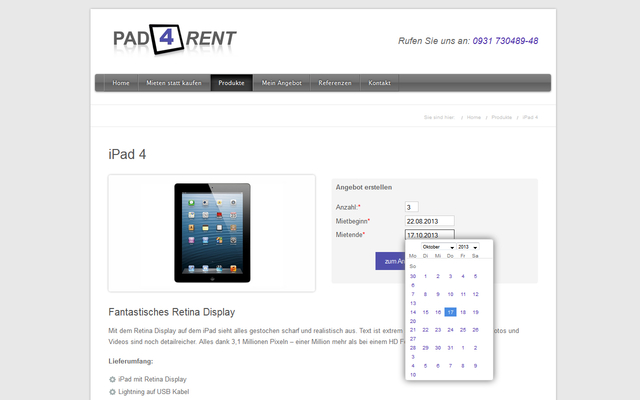Select day 28 in the calendar
Image resolution: width=640 pixels, height=400 pixels.
(413, 348)
